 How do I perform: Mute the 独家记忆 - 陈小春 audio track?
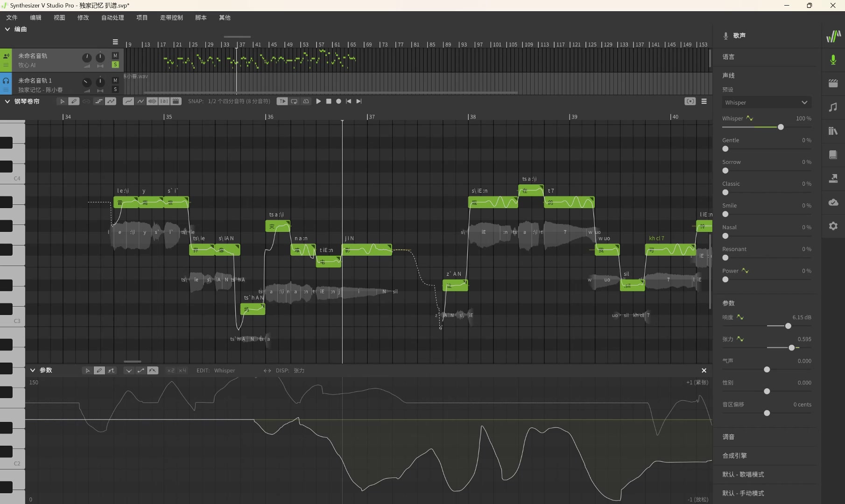tap(115, 80)
